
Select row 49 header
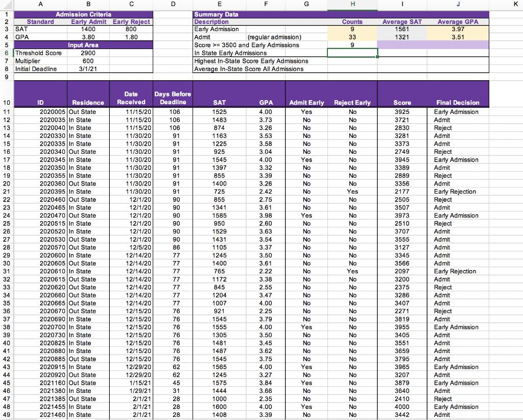[x=6, y=415]
